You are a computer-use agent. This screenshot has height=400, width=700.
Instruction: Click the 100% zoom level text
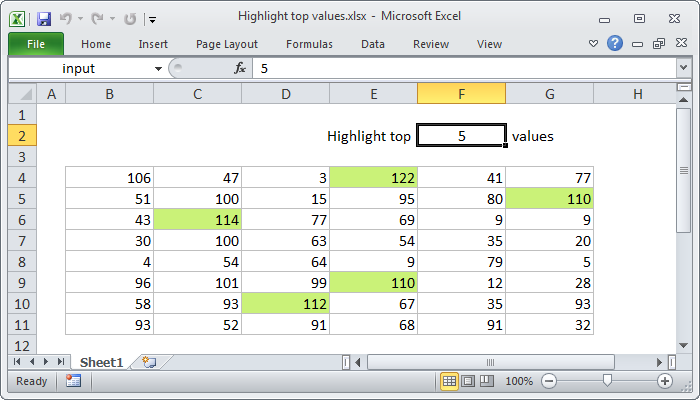tap(518, 381)
